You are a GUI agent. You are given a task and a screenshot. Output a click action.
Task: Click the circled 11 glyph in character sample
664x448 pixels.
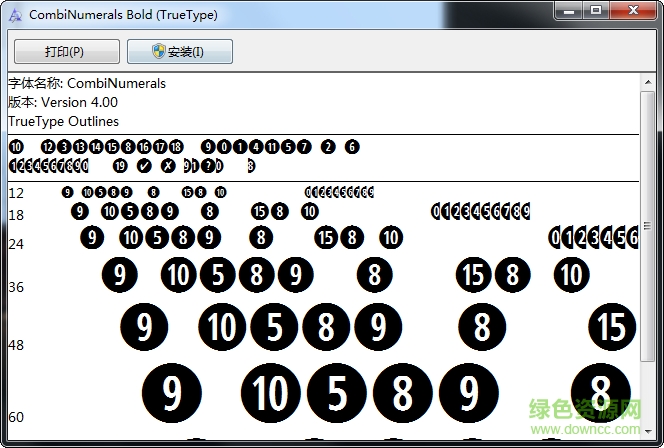(x=272, y=147)
